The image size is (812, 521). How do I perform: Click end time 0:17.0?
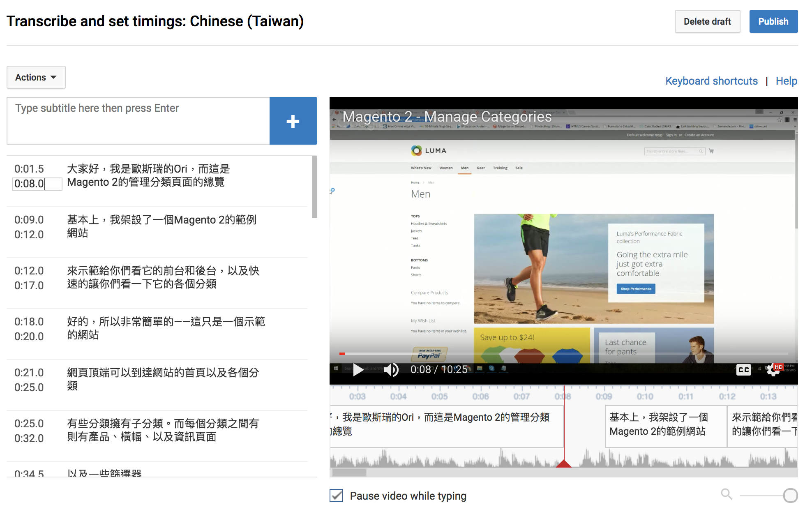29,286
